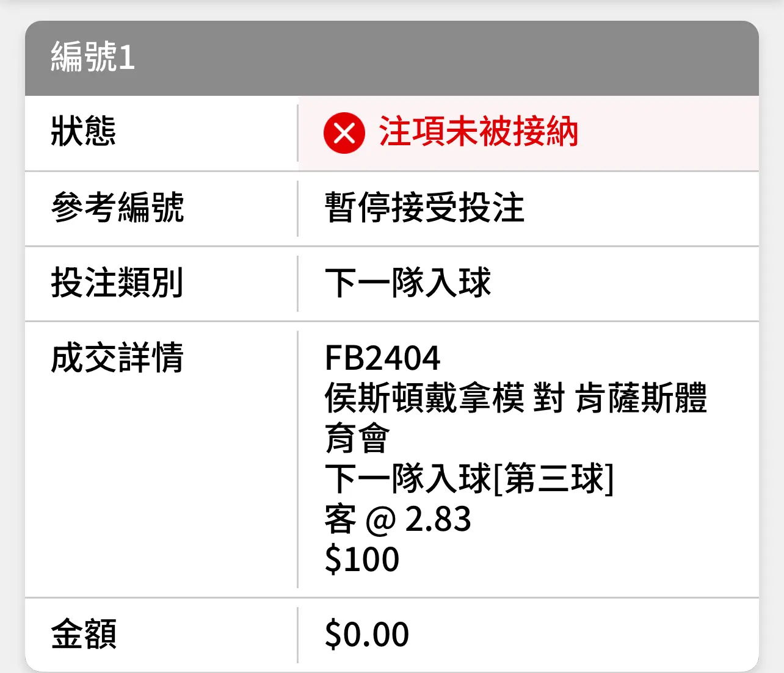The width and height of the screenshot is (784, 673).
Task: Click the 投注類別 label
Action: point(117,283)
